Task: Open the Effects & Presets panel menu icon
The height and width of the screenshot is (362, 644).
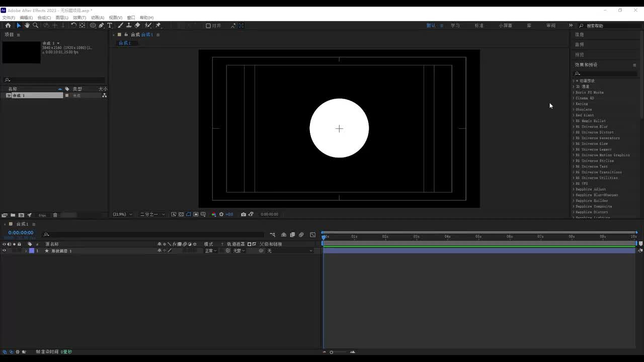Action: 634,65
